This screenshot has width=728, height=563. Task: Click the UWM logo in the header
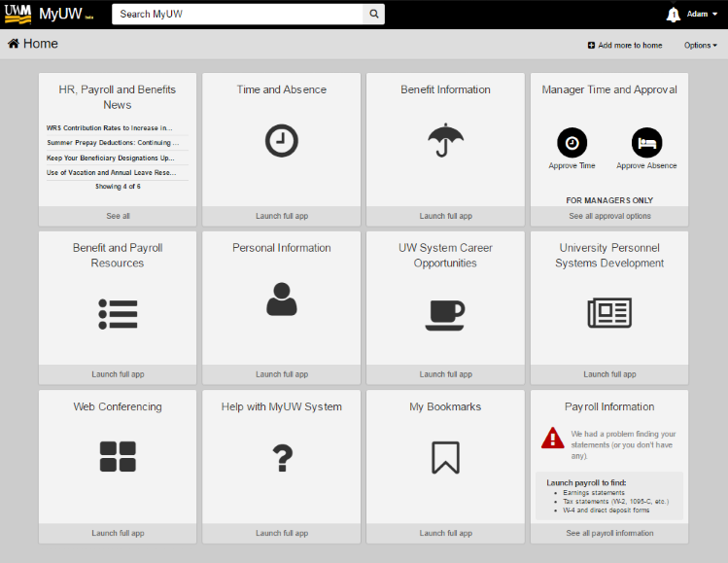point(17,14)
